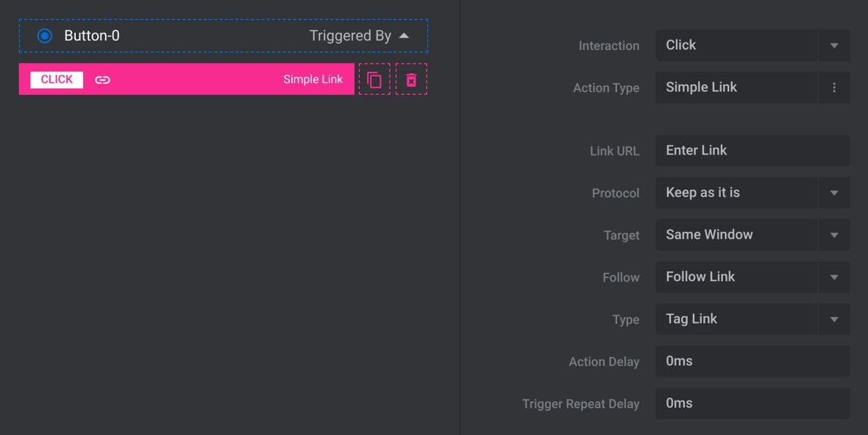The image size is (868, 435).
Task: Open the Target dropdown set to Same Window
Action: [833, 235]
